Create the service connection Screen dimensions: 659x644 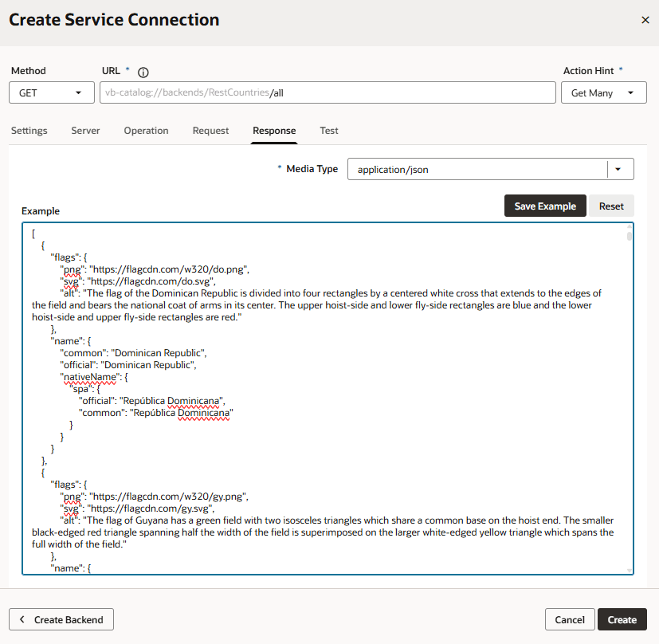click(x=622, y=619)
